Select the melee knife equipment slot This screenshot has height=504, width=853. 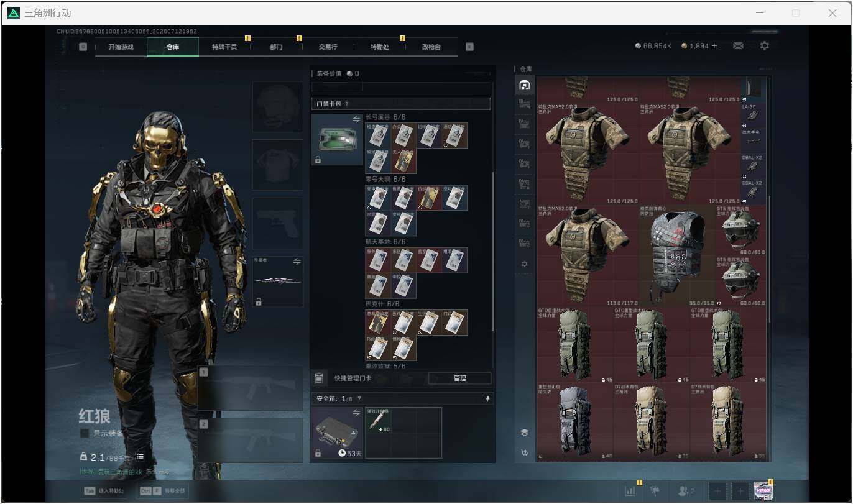[278, 282]
